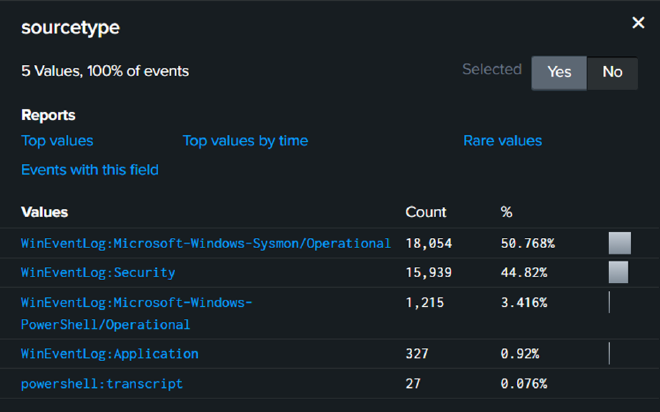Click the sourcetype field title
Viewport: 660px width, 412px height.
pos(70,27)
